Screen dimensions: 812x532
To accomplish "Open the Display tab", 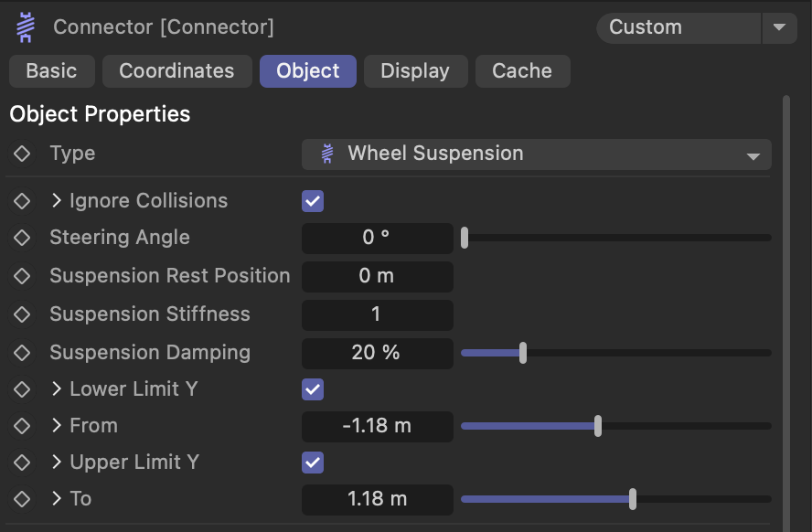I will coord(415,71).
